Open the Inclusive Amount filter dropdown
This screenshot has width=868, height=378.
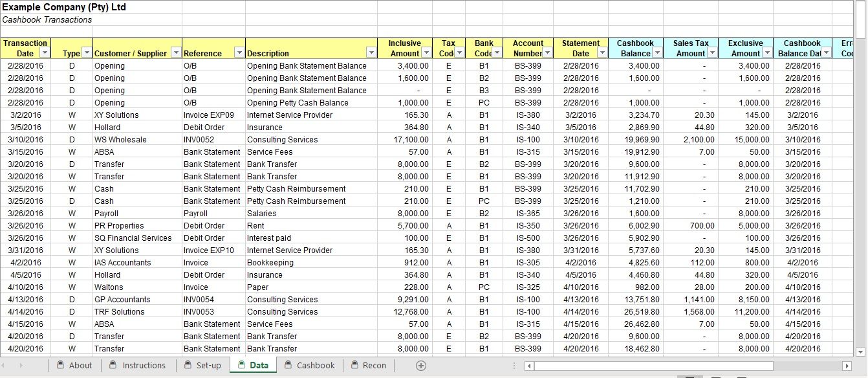[x=427, y=53]
